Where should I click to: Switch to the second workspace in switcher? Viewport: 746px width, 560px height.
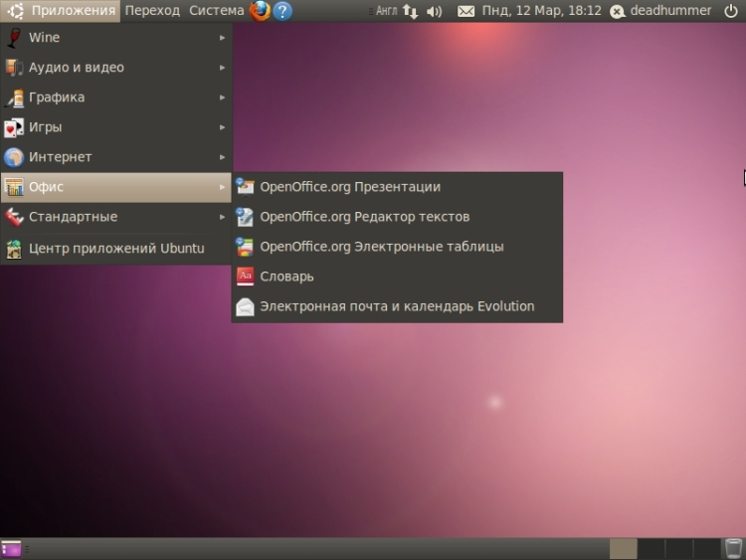(651, 548)
